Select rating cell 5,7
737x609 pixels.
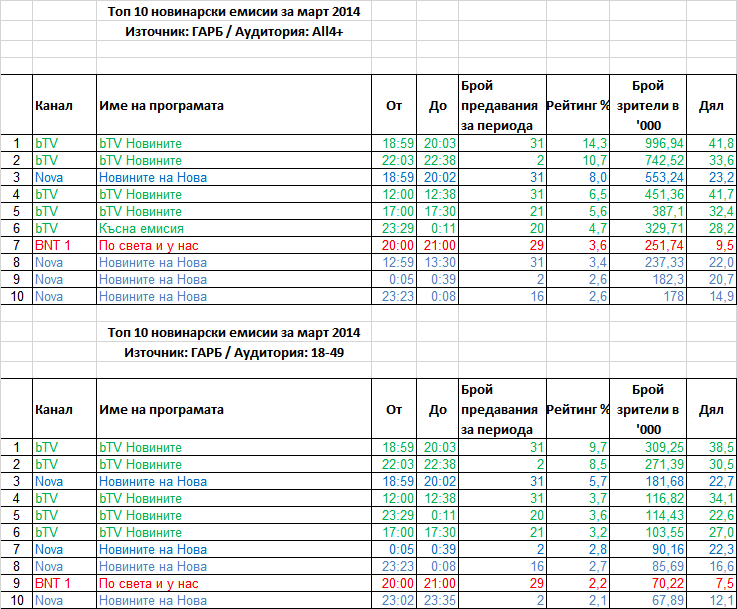[598, 481]
